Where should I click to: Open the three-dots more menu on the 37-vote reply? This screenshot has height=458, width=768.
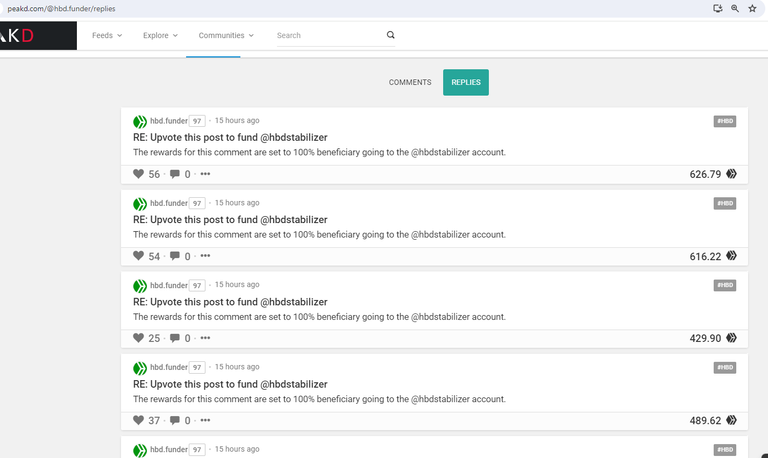[205, 420]
